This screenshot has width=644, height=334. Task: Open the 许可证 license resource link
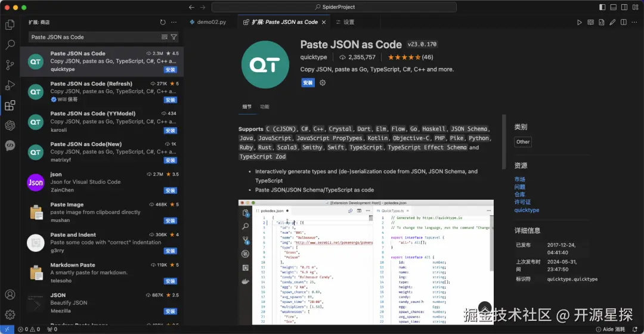tap(522, 202)
